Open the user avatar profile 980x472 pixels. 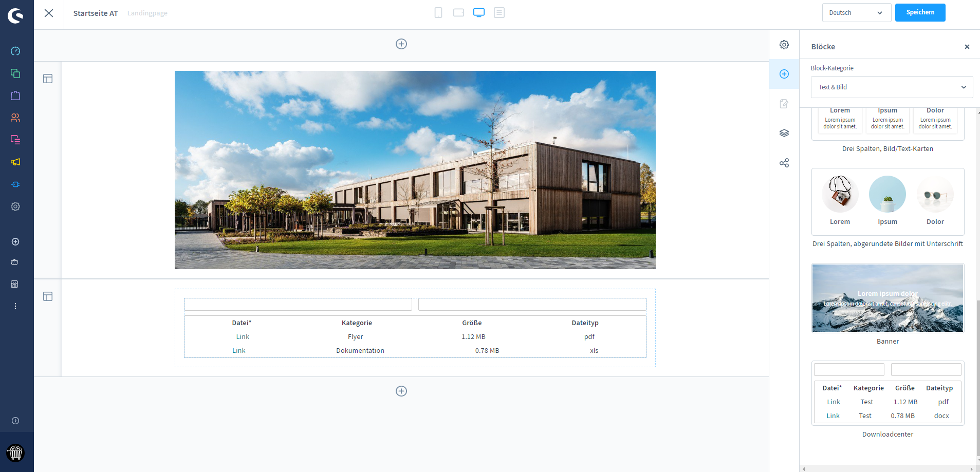tap(15, 453)
